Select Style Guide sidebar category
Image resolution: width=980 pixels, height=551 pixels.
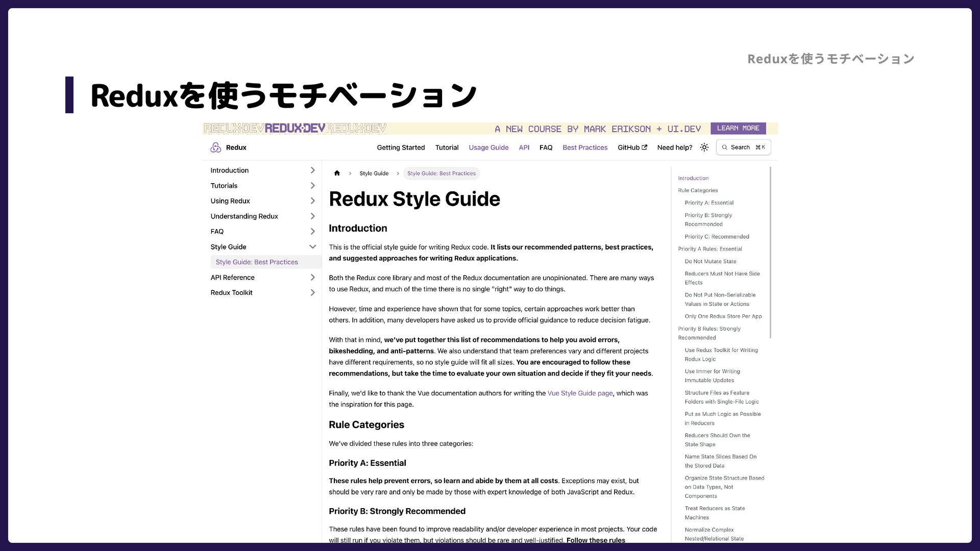click(228, 247)
